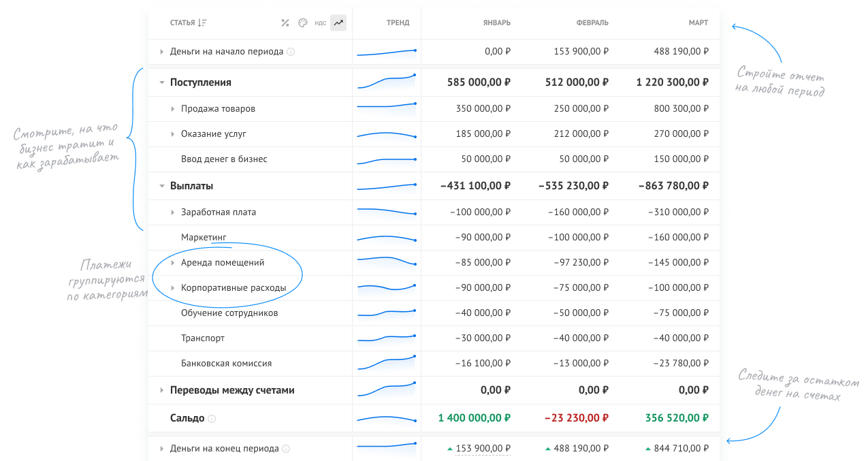This screenshot has height=461, width=868.
Task: Expand the Деньги на начало периода row
Action: pyautogui.click(x=162, y=52)
